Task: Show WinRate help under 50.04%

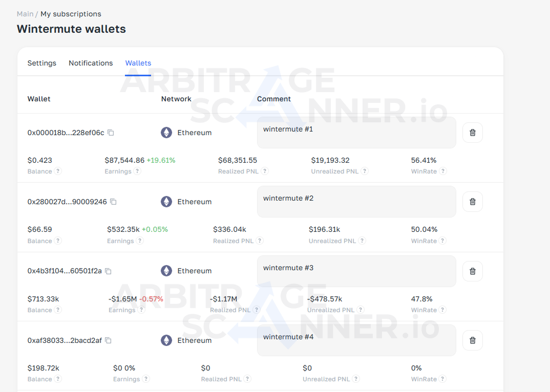Action: [442, 241]
